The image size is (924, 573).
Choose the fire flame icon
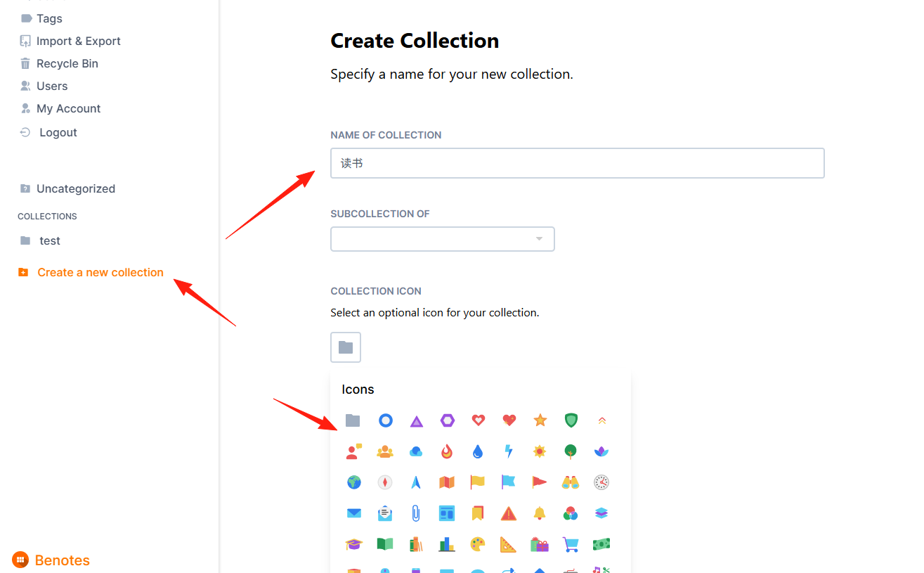(x=447, y=451)
